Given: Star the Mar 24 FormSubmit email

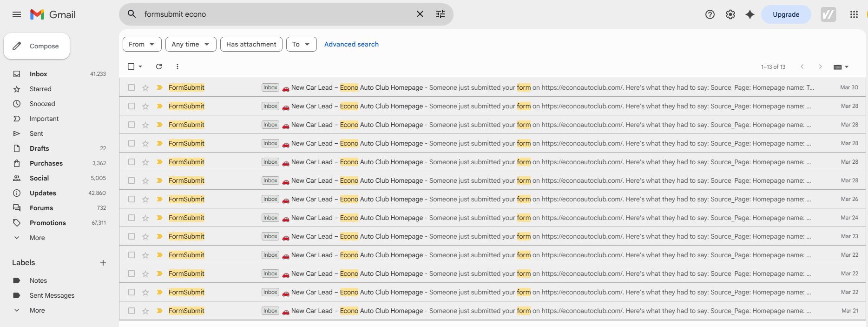Looking at the screenshot, I should (x=145, y=218).
